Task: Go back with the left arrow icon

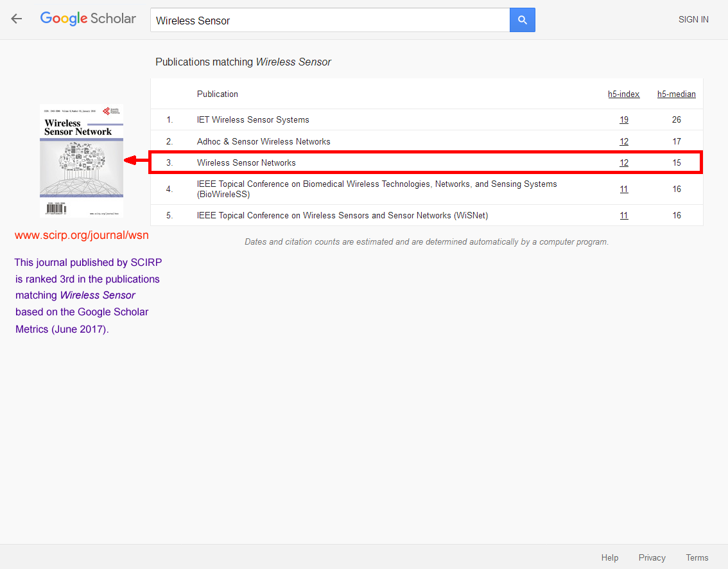Action: [17, 19]
